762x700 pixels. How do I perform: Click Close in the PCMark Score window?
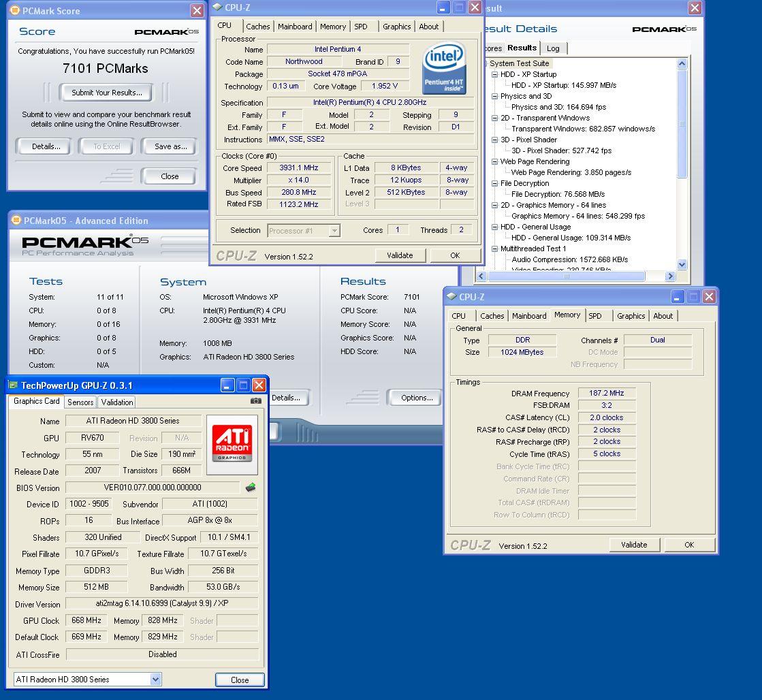pos(169,176)
